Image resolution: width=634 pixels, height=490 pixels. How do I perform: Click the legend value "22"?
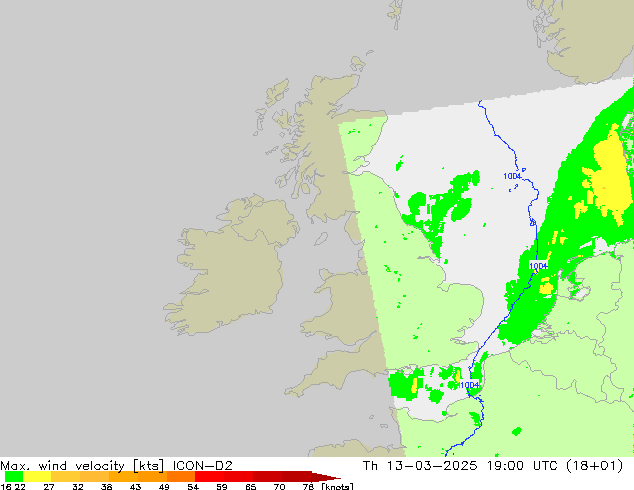pos(20,486)
